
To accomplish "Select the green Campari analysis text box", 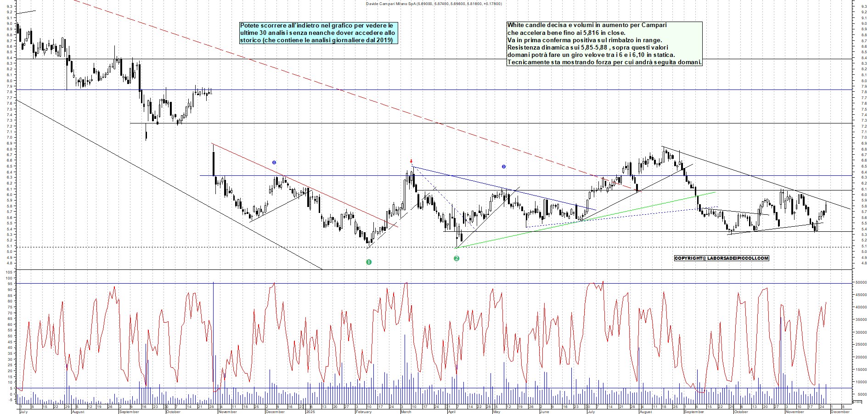I will [604, 44].
